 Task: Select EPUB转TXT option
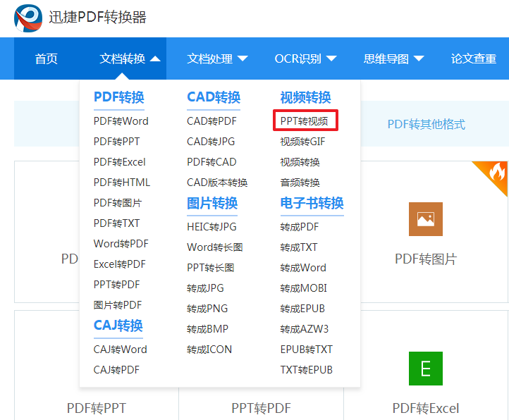[x=307, y=350]
